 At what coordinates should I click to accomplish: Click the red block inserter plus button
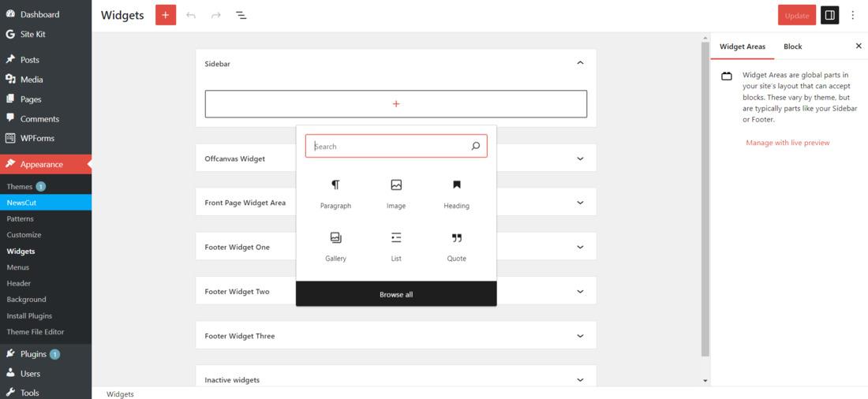tap(165, 15)
